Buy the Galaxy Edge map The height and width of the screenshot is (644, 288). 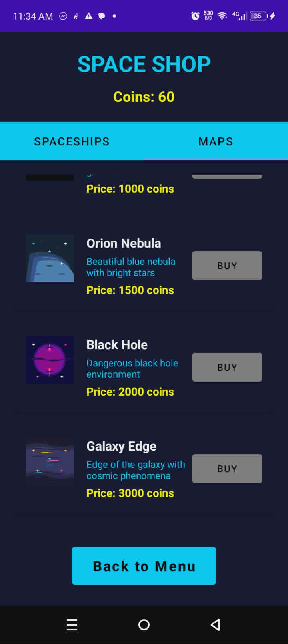(x=227, y=469)
